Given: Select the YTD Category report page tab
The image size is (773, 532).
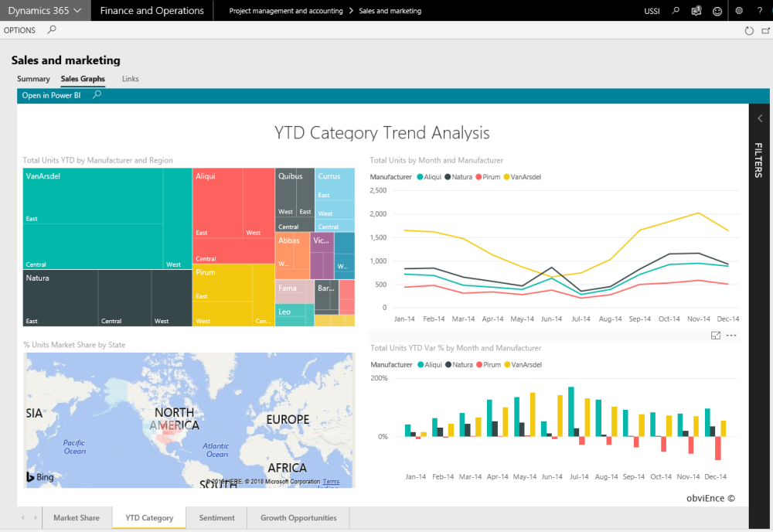Looking at the screenshot, I should point(149,518).
